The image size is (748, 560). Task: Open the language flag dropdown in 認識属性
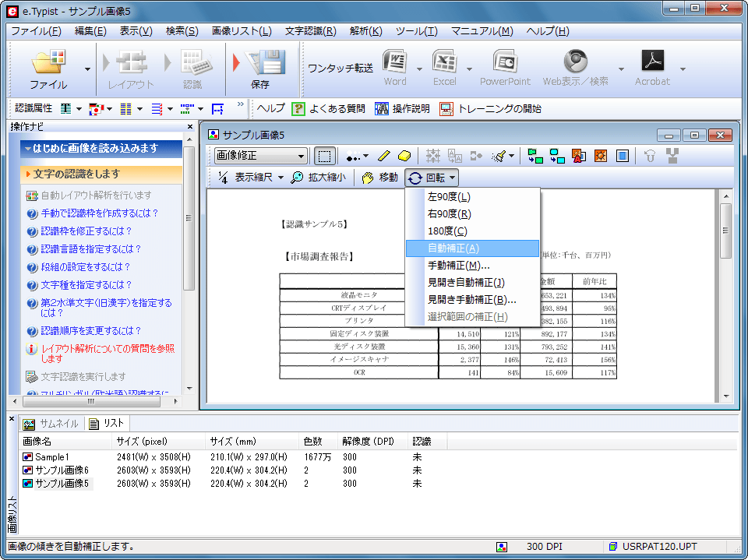[x=109, y=109]
